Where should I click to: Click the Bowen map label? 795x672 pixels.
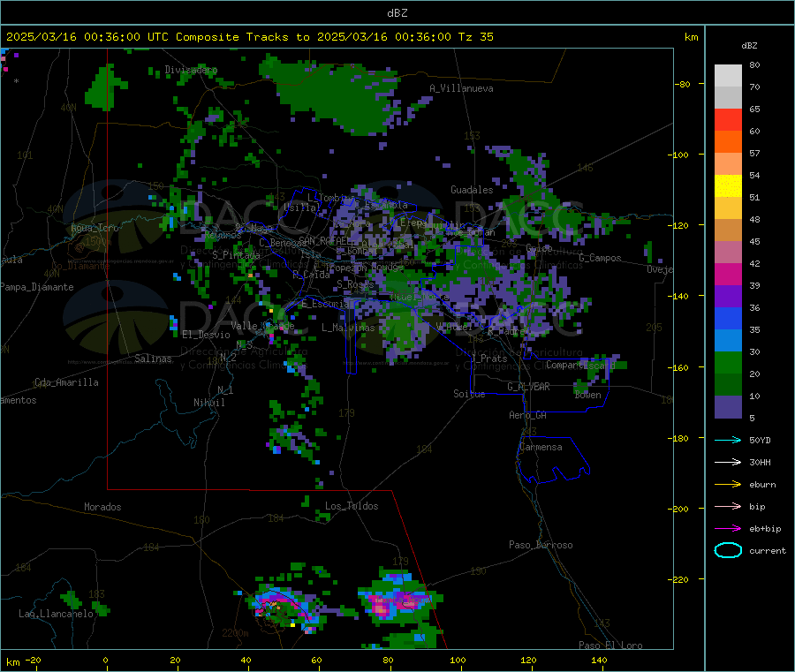coord(587,395)
